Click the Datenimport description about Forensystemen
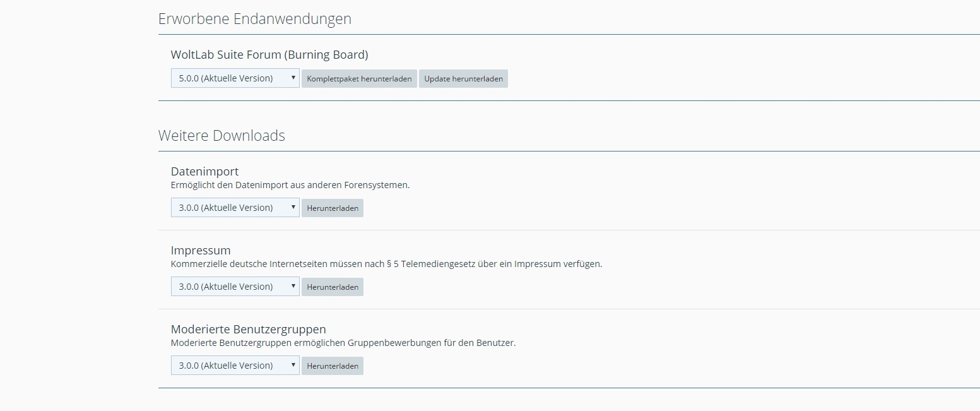Screen dimensions: 980x411 point(290,185)
